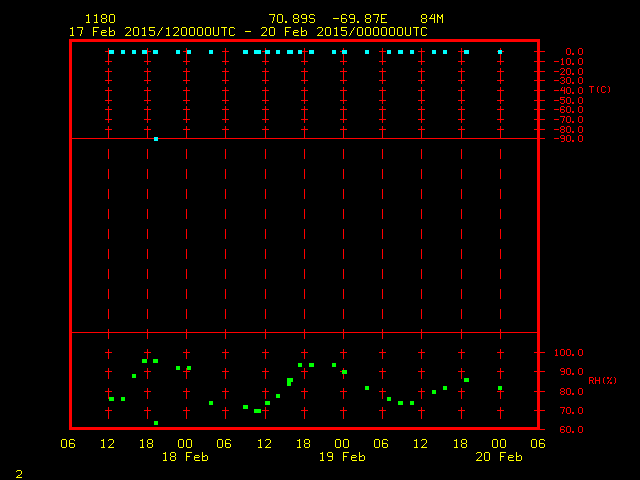Click the station ID 1180 in header

(x=100, y=19)
